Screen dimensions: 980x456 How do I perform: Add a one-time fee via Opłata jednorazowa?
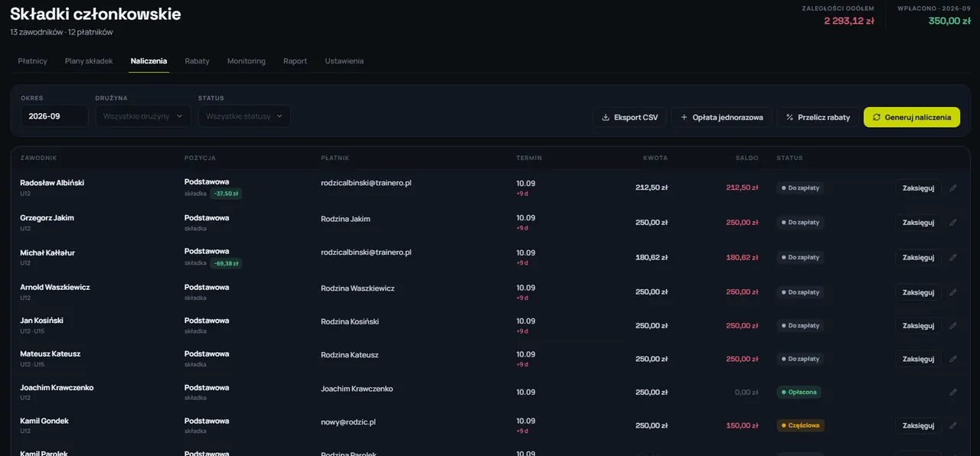pyautogui.click(x=722, y=117)
